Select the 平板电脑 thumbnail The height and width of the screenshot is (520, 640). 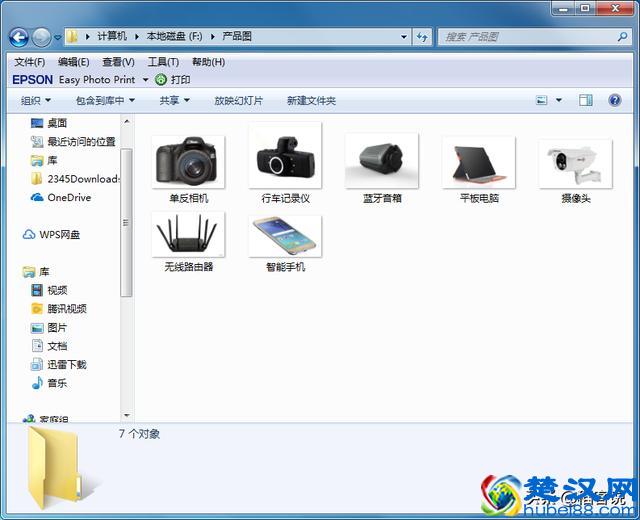point(479,162)
